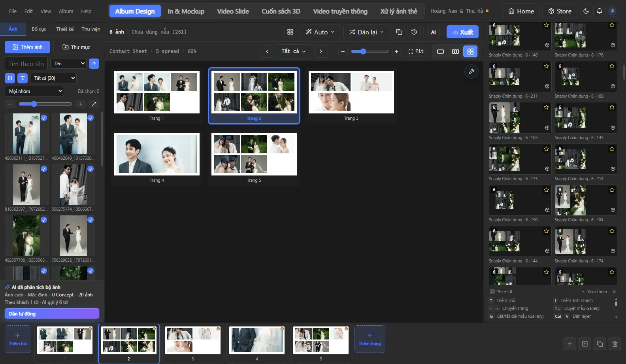Screen dimensions: 626x364
Task: Click Dàn tự động button
Action: click(52, 313)
